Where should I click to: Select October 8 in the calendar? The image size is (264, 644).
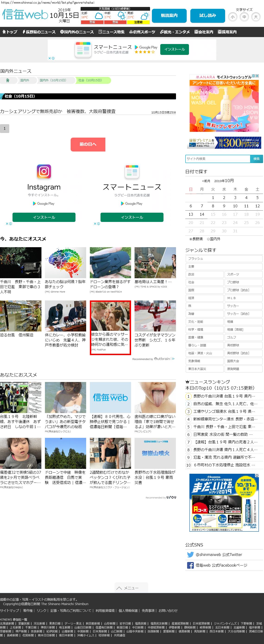(213, 206)
